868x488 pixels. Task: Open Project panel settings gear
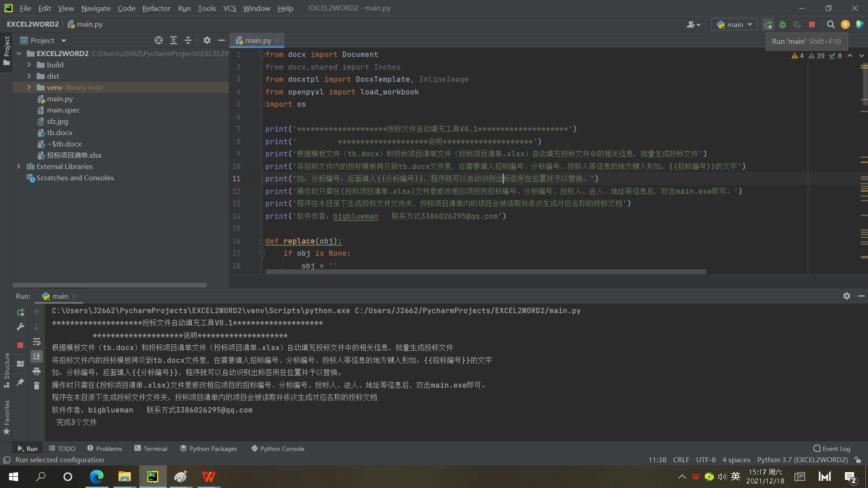click(207, 41)
